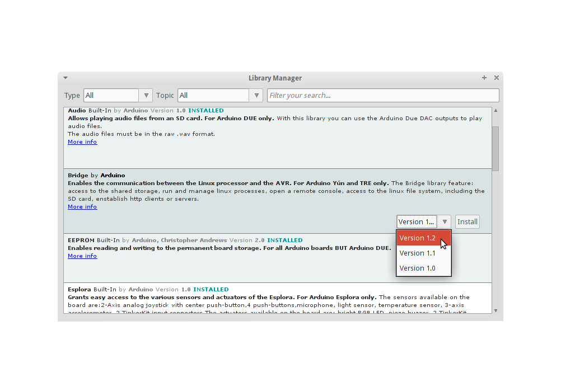This screenshot has height=392, width=561.
Task: Open More info for the Audio library
Action: pos(82,141)
